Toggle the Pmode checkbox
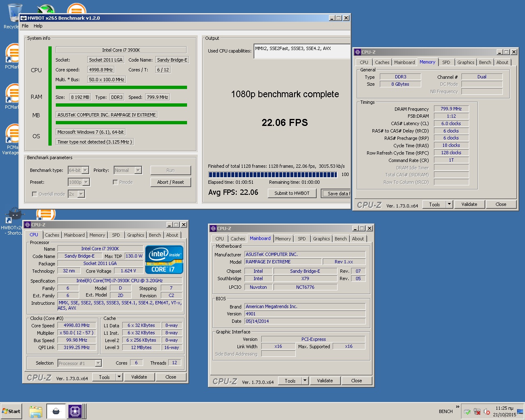 [115, 182]
